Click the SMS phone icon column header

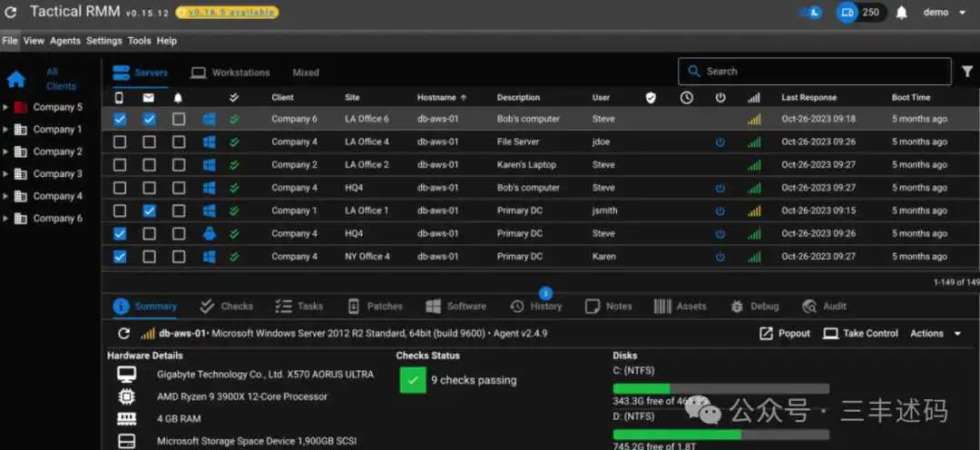120,97
